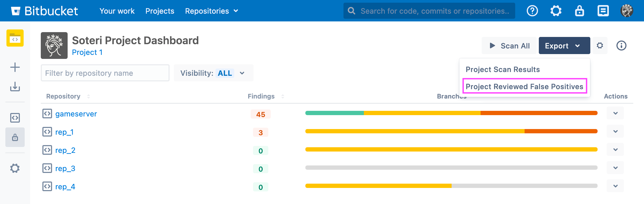Open the rep_1 repository link
Screen dimensions: 644x204
tap(64, 132)
